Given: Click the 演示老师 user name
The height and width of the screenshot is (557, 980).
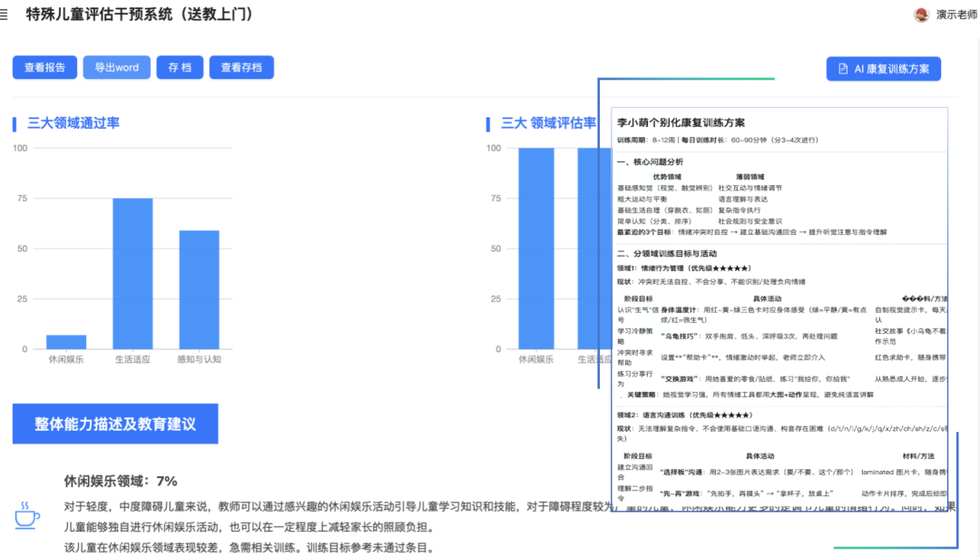Looking at the screenshot, I should pos(956,15).
